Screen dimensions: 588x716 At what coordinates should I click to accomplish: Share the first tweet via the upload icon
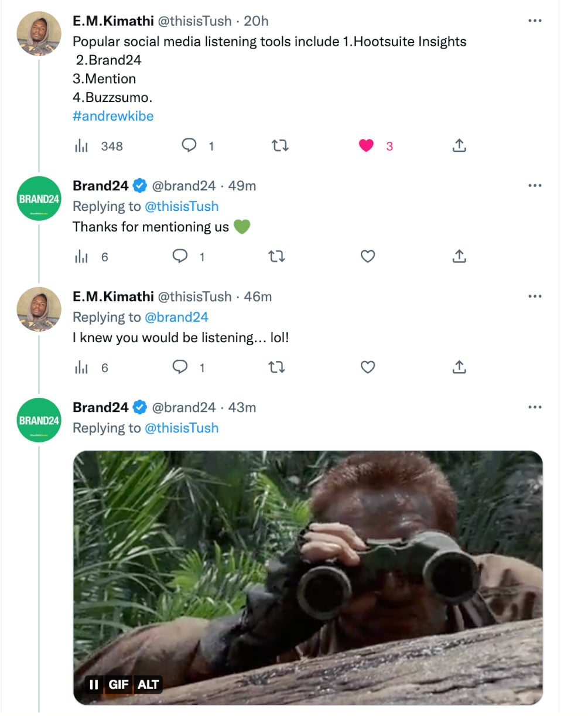point(459,145)
